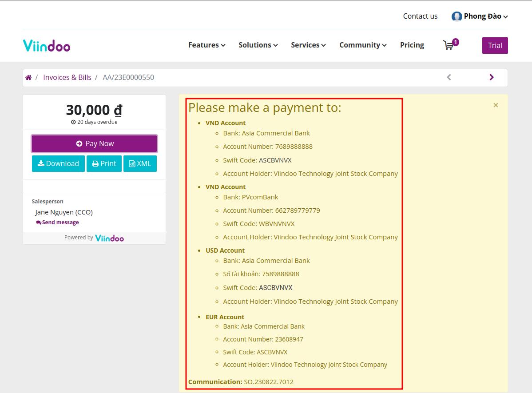Viewport: 532px width, 393px height.
Task: Click breadcrumb text AA/23E0000550
Action: pos(128,77)
